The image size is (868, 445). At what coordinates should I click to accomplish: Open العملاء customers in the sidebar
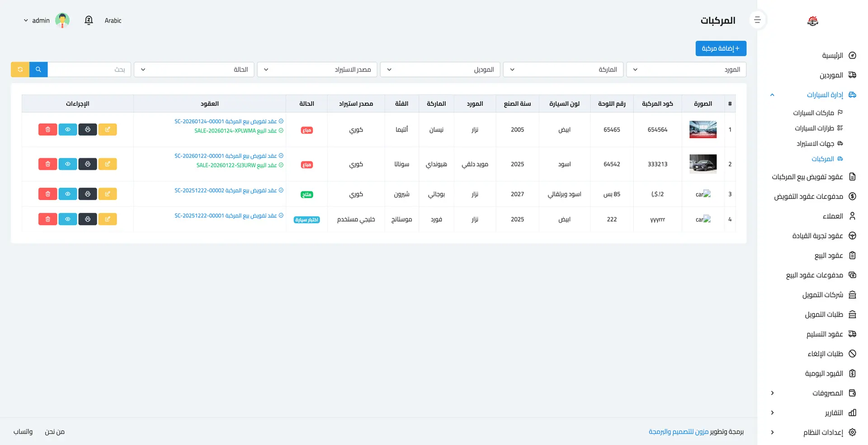click(x=832, y=216)
